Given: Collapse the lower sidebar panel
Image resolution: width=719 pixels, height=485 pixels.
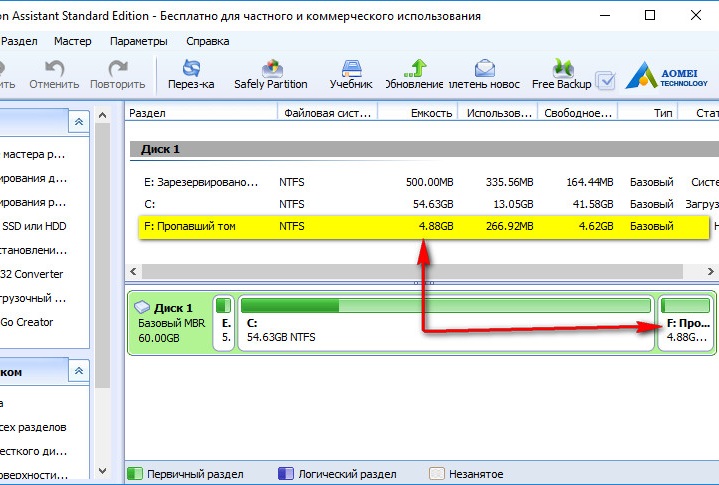Looking at the screenshot, I should 79,370.
